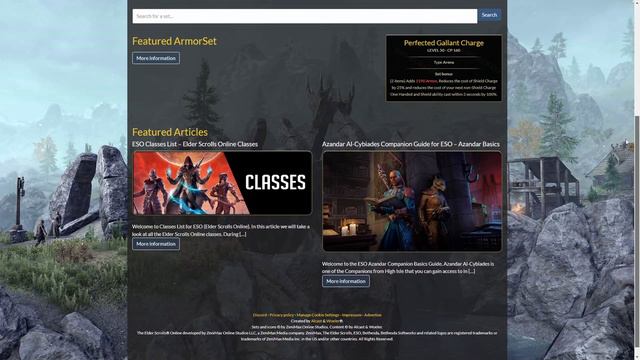The height and width of the screenshot is (360, 640).
Task: Click the set search input field
Action: [x=304, y=16]
